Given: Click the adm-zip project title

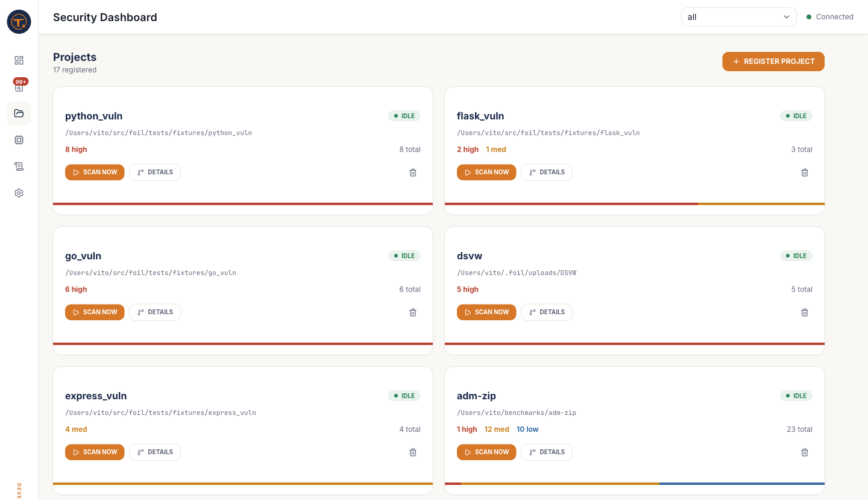Looking at the screenshot, I should click(x=476, y=396).
